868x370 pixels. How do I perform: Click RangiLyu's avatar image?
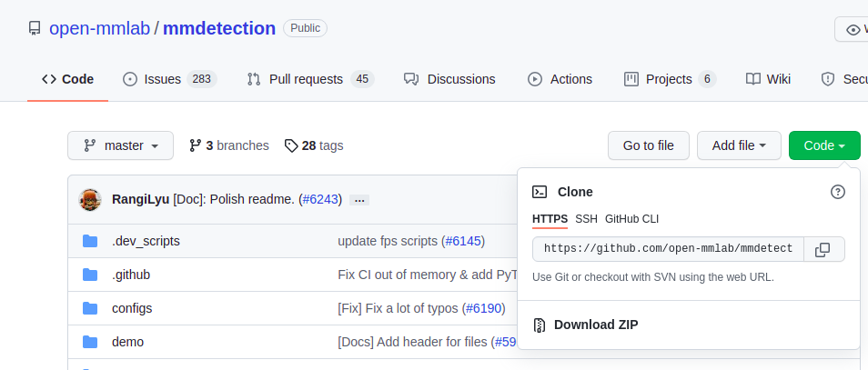click(x=90, y=200)
